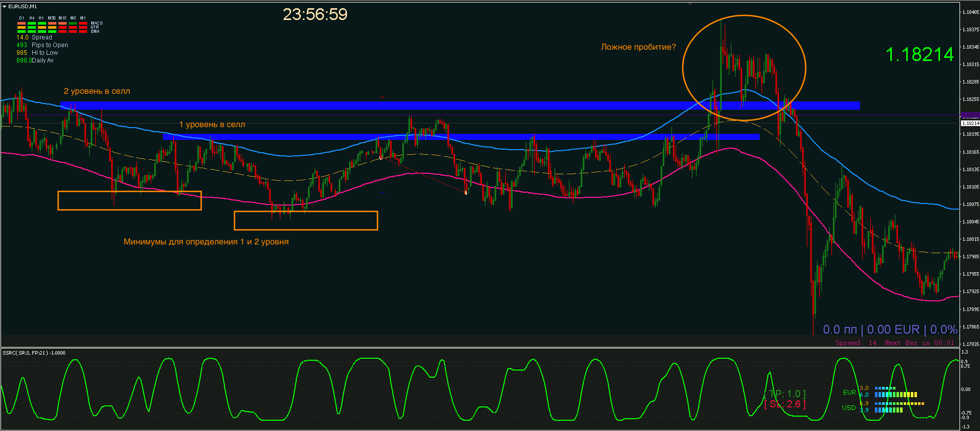Click the '0.0 пп | 0.00 EUR | 0.0%' profit text

[x=890, y=330]
